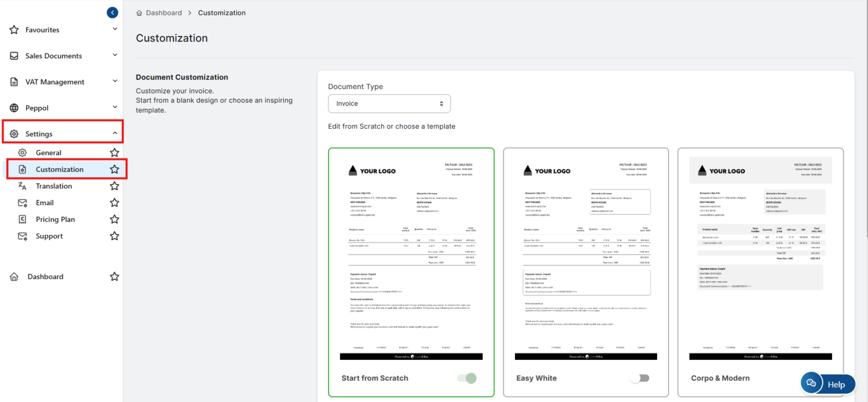Open the Help chat button
Image resolution: width=868 pixels, height=402 pixels.
[x=828, y=384]
